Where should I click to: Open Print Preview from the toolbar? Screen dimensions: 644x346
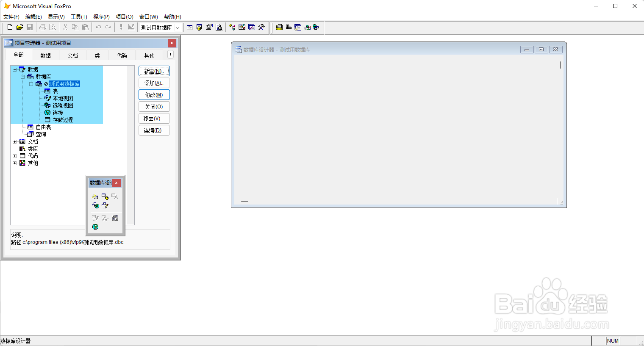[53, 27]
